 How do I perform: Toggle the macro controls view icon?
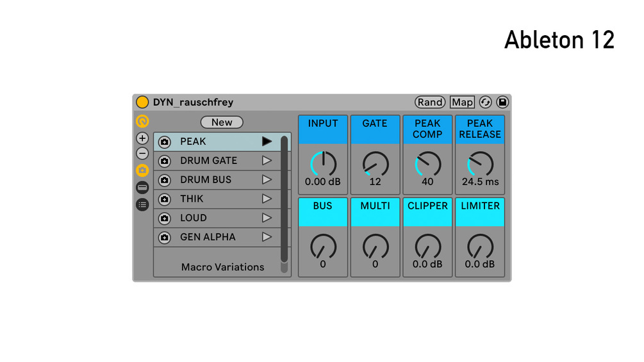(x=142, y=122)
